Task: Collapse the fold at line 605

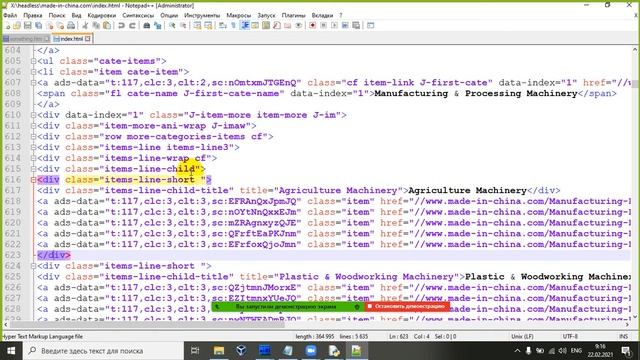Action: point(33,61)
